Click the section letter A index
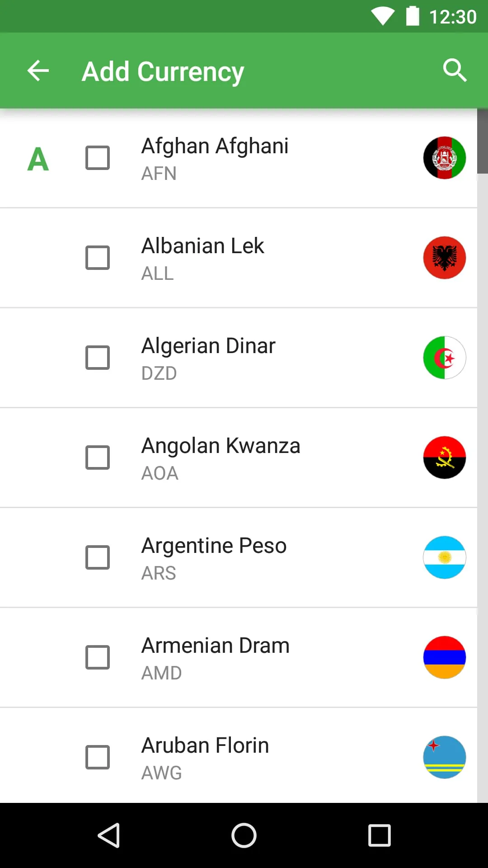The height and width of the screenshot is (868, 488). 38,159
